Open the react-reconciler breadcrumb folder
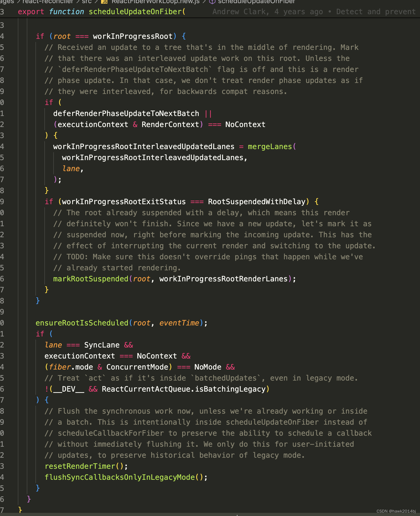Image resolution: width=420 pixels, height=516 pixels. tap(48, 2)
